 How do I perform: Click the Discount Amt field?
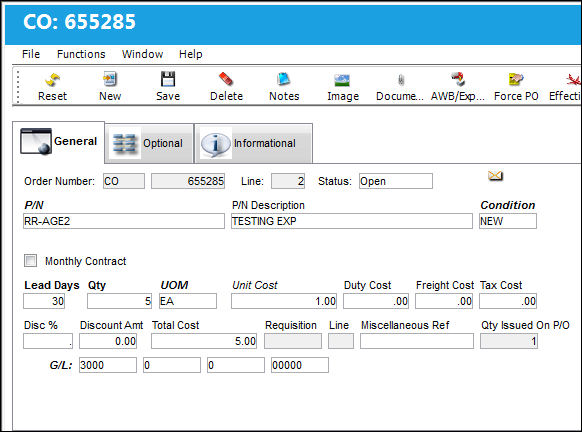pyautogui.click(x=108, y=341)
